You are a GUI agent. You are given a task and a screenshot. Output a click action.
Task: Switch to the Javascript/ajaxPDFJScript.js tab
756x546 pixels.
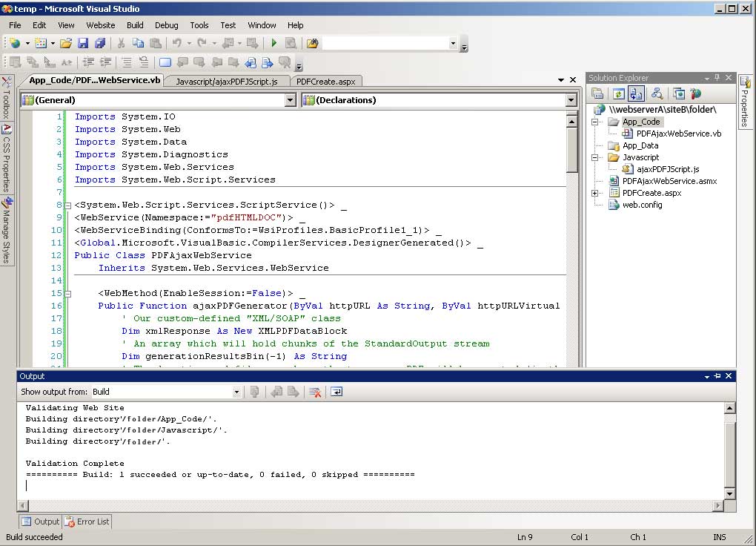227,82
